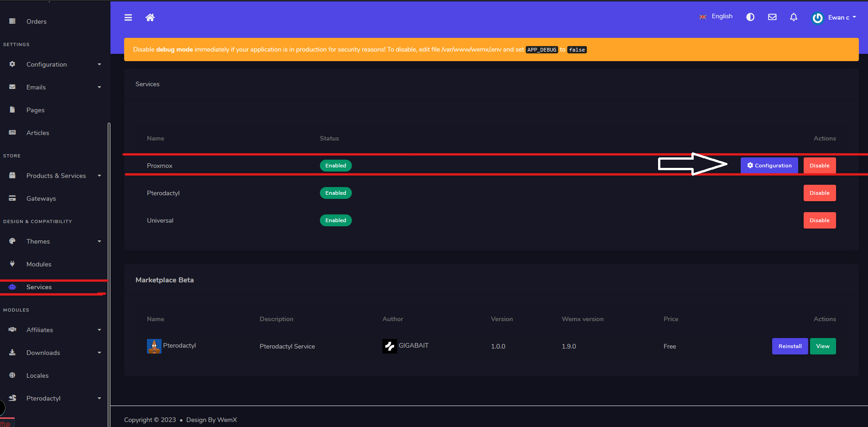Click the Pages file icon
Image resolution: width=868 pixels, height=427 pixels.
[12, 109]
